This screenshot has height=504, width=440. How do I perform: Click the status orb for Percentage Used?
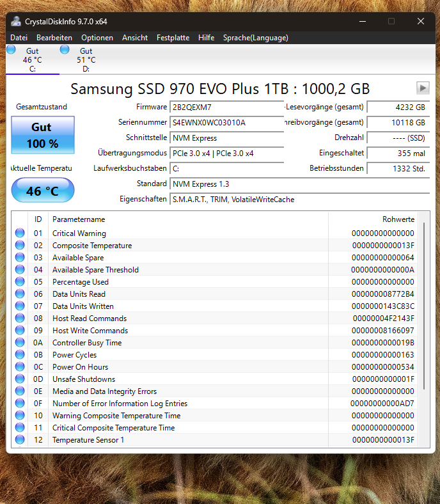tap(20, 281)
